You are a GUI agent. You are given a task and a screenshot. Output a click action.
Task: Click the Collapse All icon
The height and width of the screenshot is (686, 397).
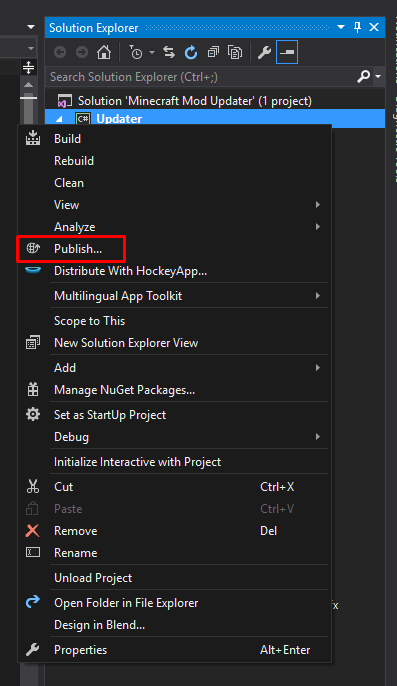(x=213, y=52)
